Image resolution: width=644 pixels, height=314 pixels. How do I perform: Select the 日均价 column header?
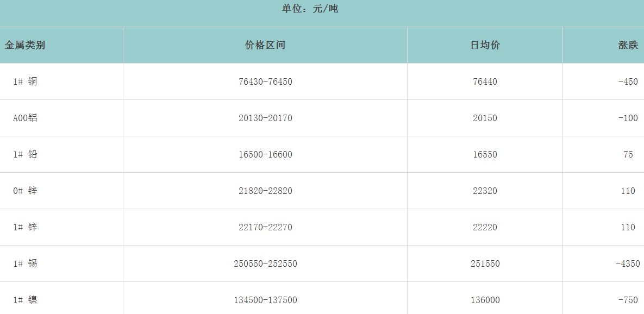click(485, 45)
